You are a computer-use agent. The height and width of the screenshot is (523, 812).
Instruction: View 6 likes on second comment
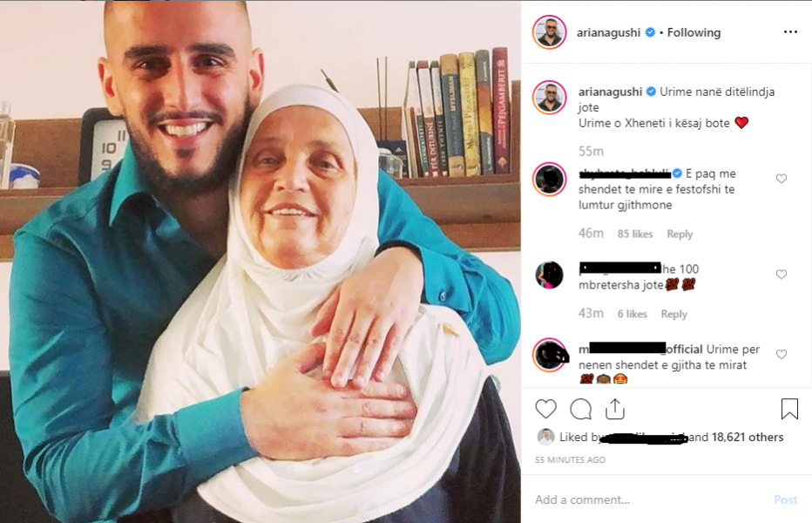click(632, 314)
